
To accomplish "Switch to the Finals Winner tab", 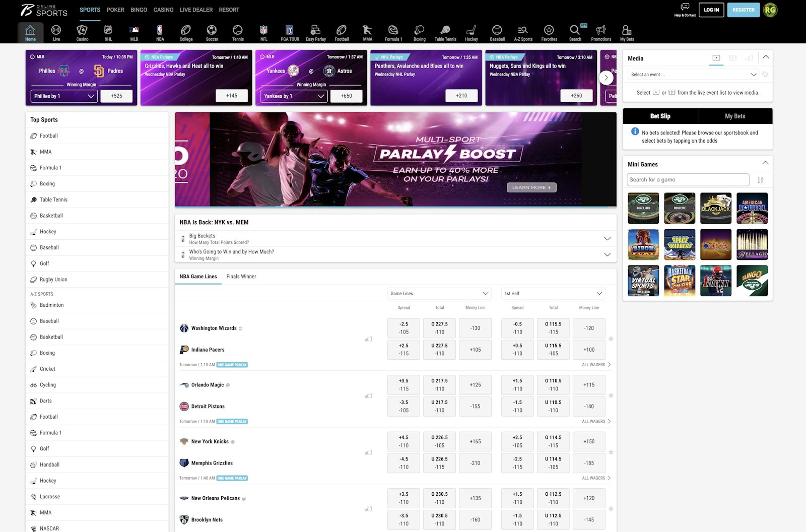I will point(242,277).
